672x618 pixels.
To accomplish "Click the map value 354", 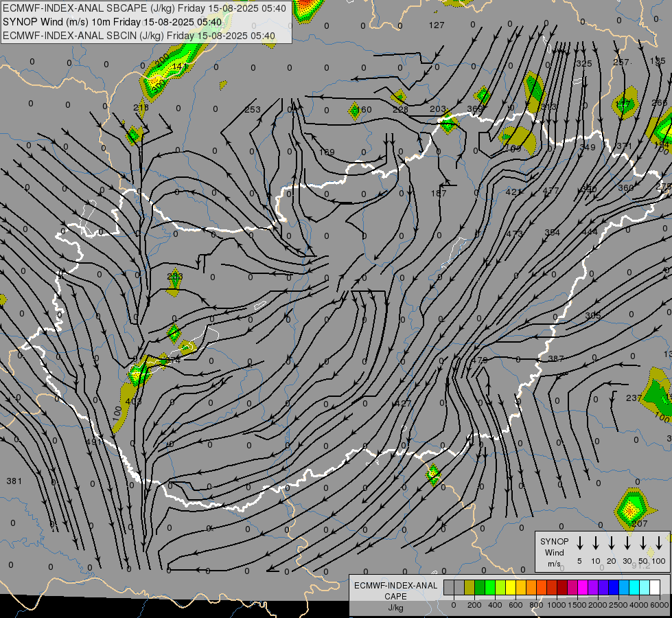I will pyautogui.click(x=552, y=233).
